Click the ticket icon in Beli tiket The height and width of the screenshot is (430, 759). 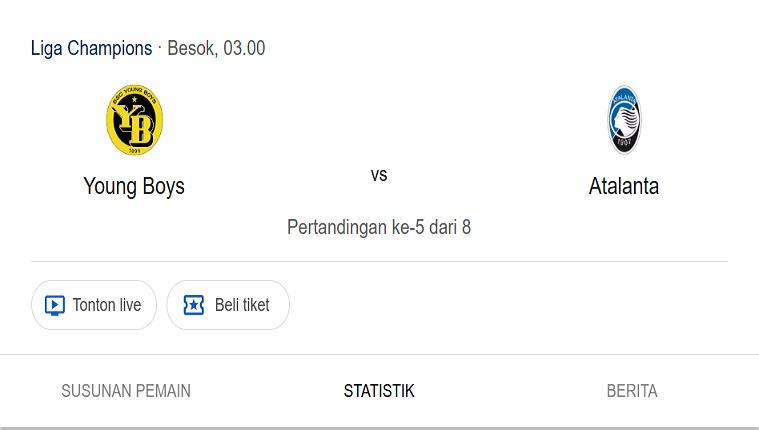pos(194,305)
